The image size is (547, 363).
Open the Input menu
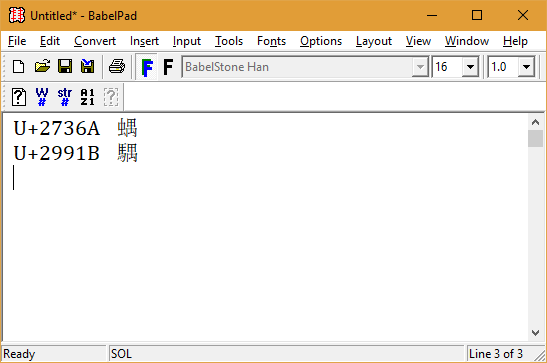pyautogui.click(x=187, y=41)
